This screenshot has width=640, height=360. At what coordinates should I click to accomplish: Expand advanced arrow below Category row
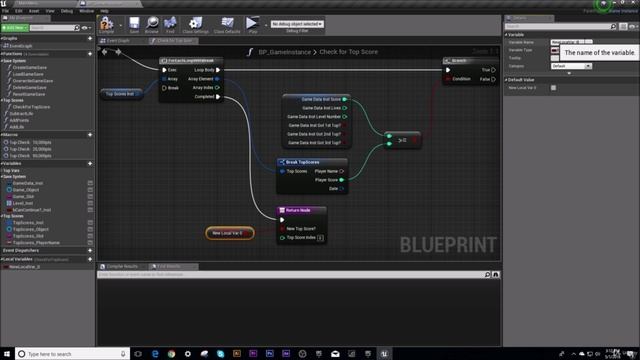pos(569,73)
